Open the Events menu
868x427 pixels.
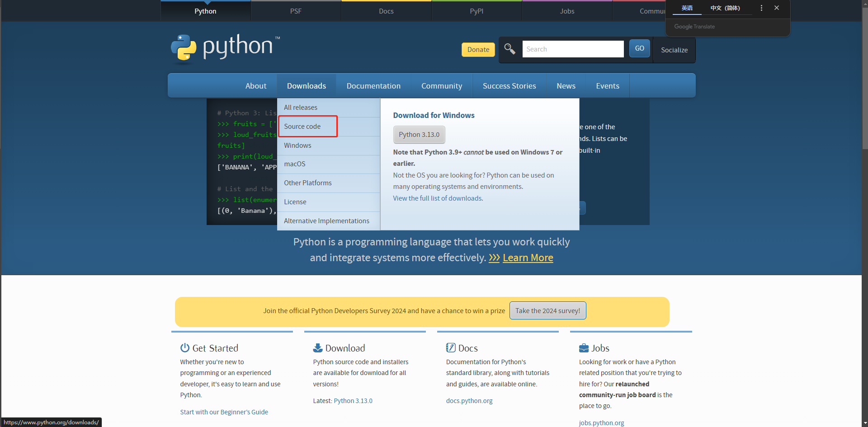[x=608, y=86]
